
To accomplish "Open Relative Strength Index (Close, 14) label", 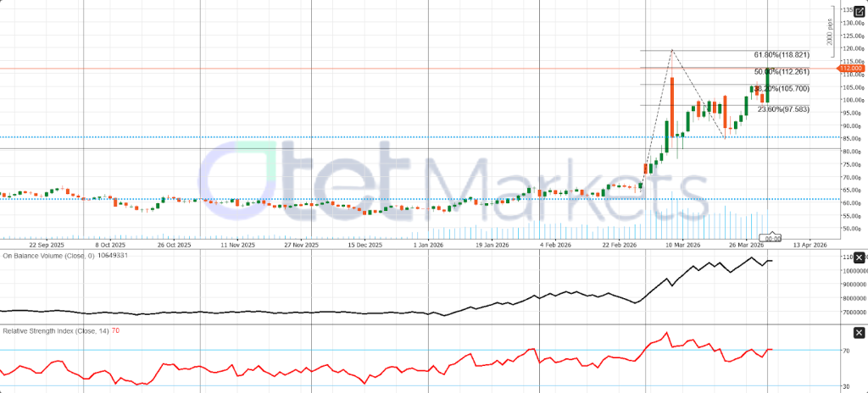I will click(53, 329).
